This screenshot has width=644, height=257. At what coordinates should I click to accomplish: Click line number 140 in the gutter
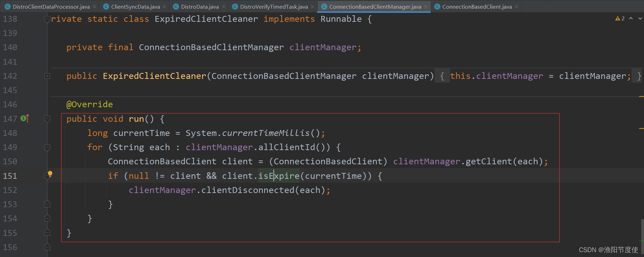pos(10,47)
